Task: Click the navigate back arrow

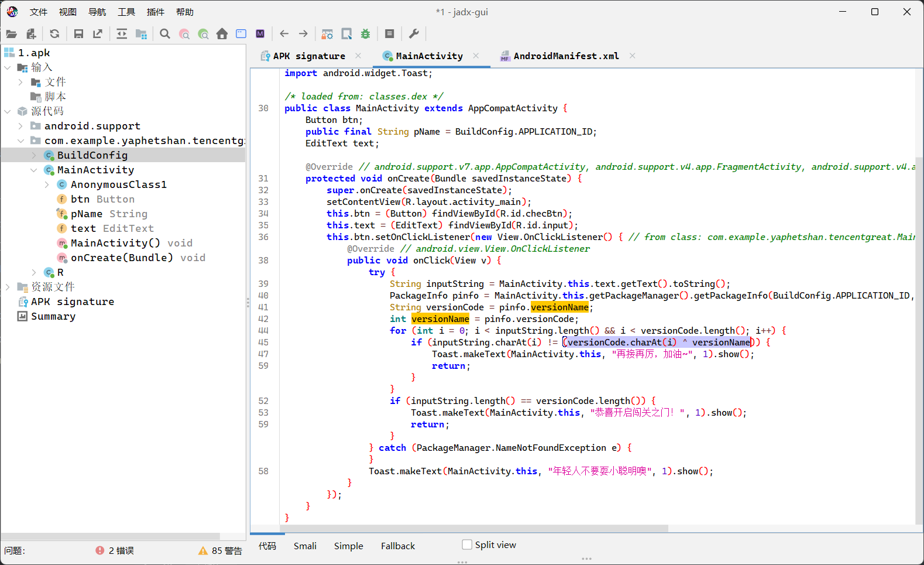Action: (x=284, y=34)
